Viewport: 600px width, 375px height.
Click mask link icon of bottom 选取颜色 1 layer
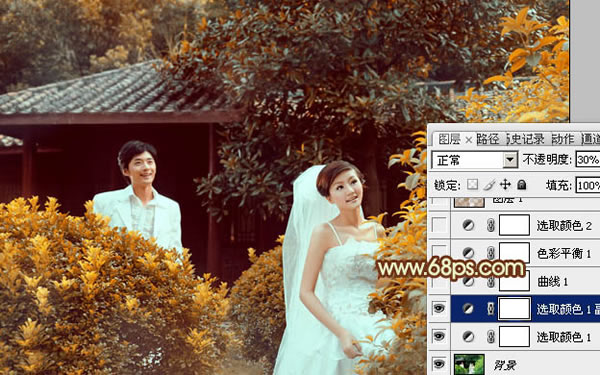[491, 337]
